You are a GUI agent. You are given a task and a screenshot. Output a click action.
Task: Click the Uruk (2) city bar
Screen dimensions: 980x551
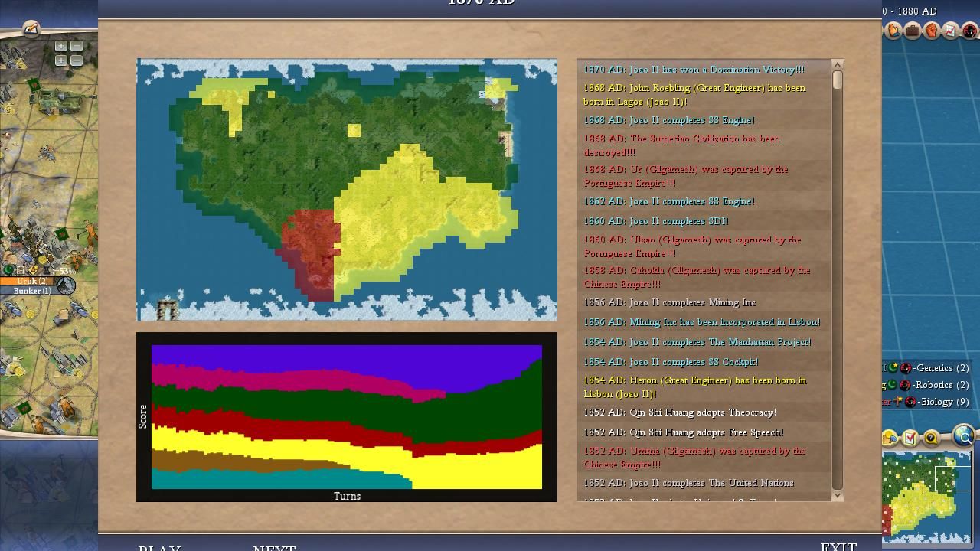[29, 281]
